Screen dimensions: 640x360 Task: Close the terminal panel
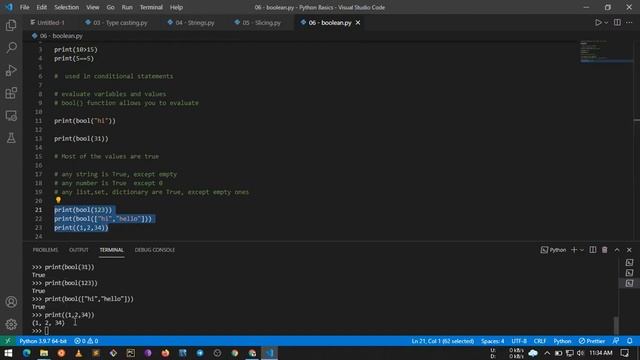[629, 250]
